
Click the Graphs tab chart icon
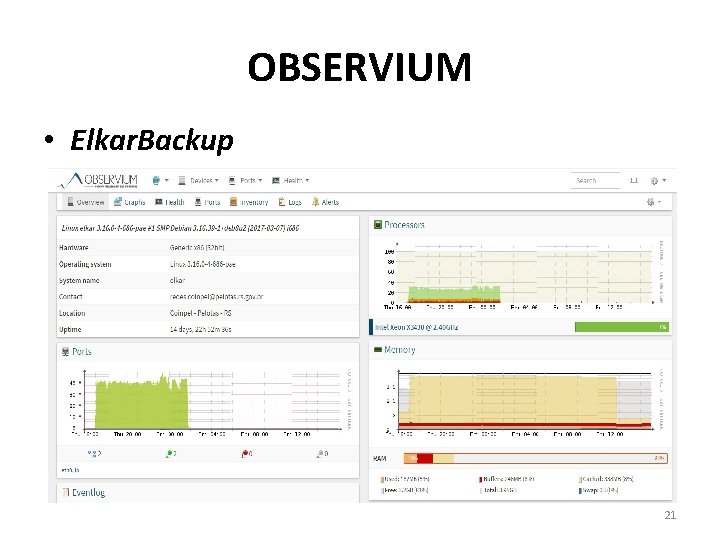[x=118, y=202]
